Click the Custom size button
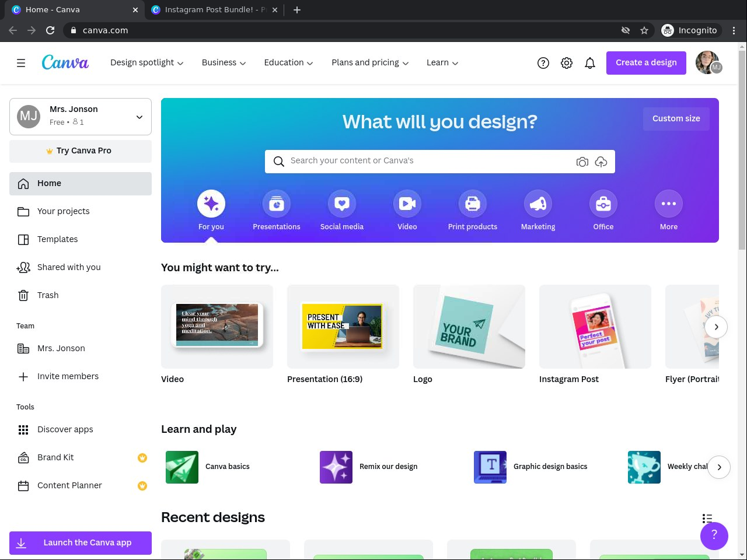747x560 pixels. pos(676,119)
